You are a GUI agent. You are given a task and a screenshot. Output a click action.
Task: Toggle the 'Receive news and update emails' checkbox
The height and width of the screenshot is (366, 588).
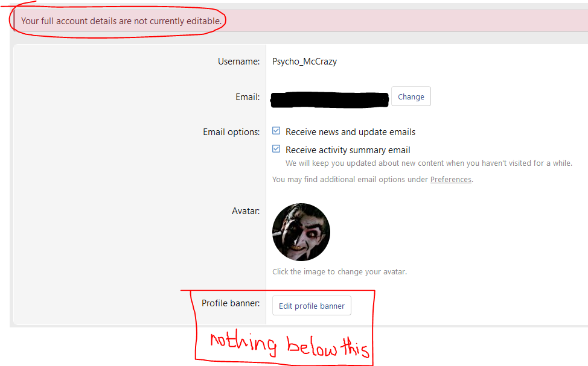click(276, 131)
